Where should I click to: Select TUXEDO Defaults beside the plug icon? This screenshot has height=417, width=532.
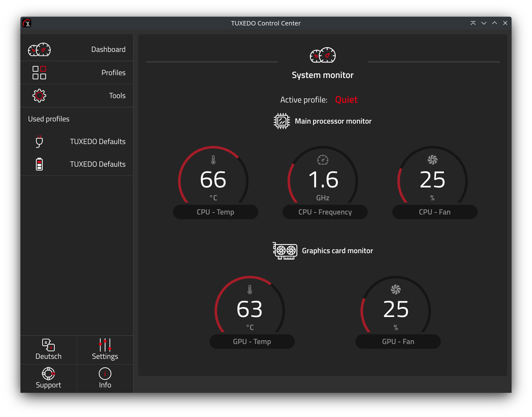pyautogui.click(x=98, y=142)
